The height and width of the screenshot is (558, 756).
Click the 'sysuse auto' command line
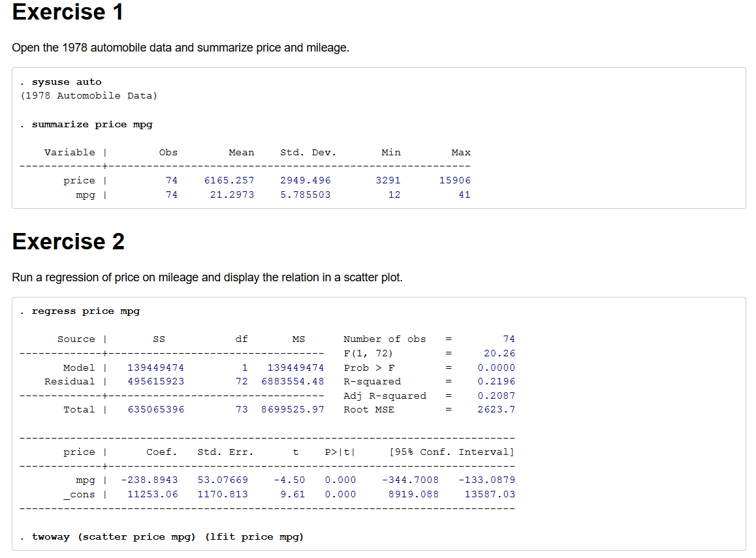tap(67, 82)
